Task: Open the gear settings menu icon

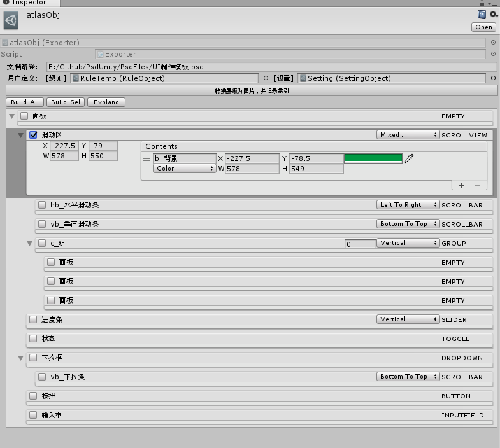Action: coord(493,14)
